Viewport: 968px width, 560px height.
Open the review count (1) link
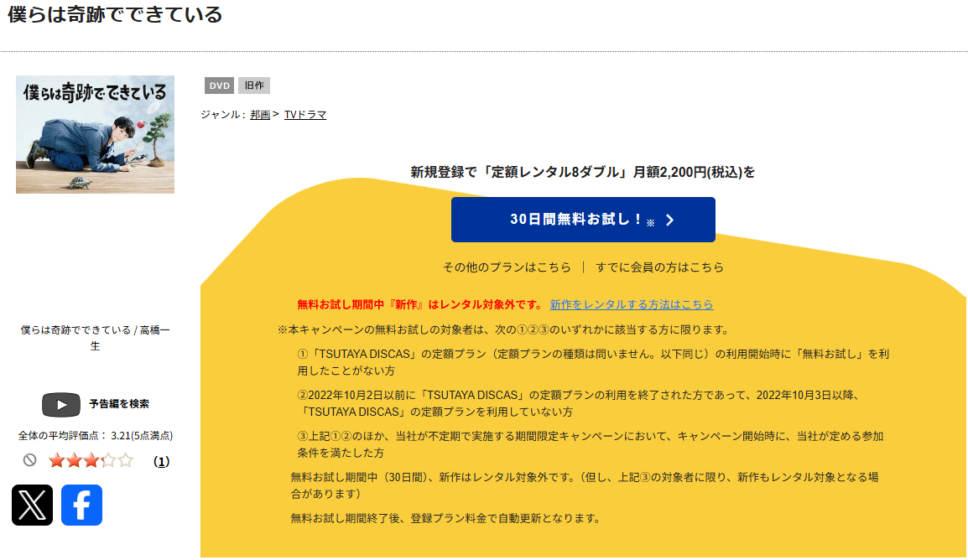click(x=161, y=461)
